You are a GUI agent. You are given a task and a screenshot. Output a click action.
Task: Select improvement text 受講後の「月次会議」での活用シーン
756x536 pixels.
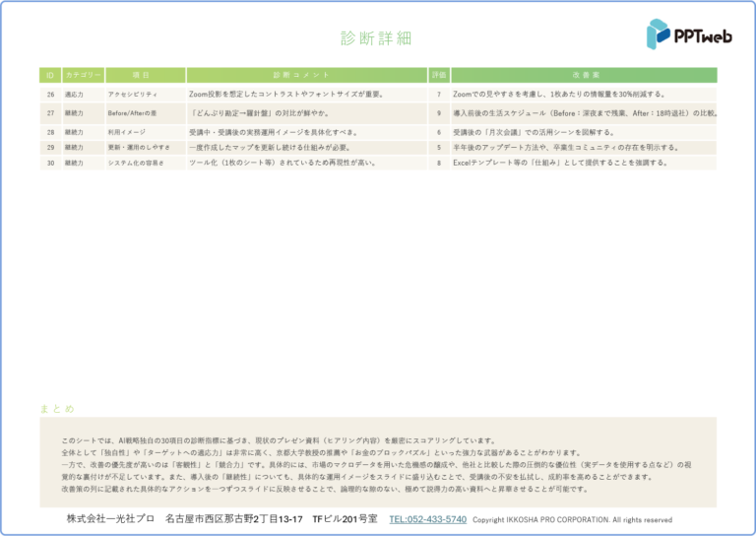pos(534,132)
